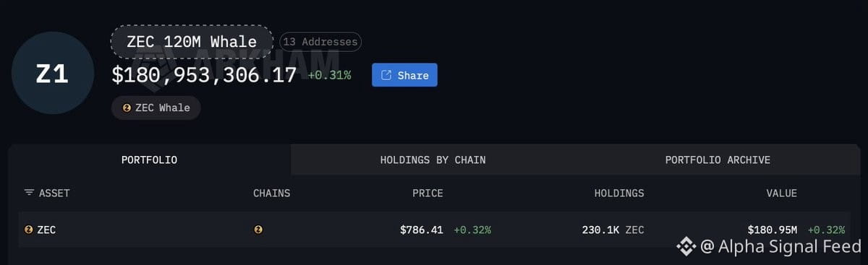
Task: Click the Binance logo in the watermark
Action: pos(686,247)
